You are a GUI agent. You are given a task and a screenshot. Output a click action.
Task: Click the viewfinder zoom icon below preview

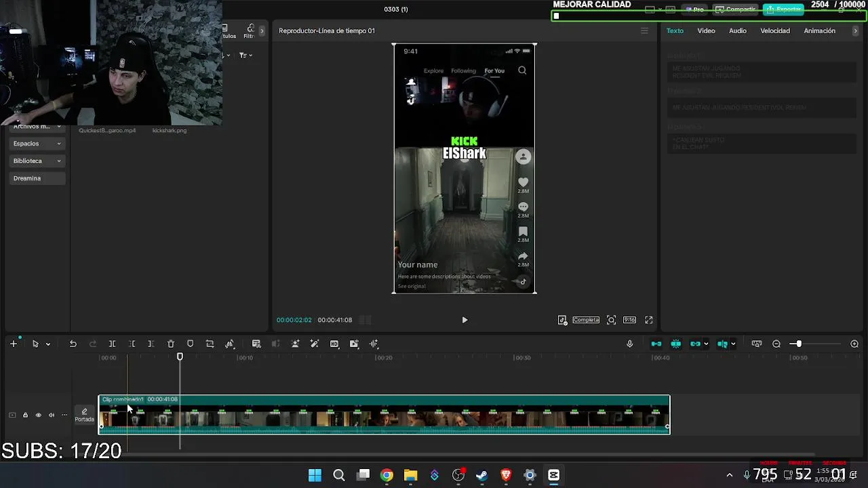pyautogui.click(x=611, y=320)
